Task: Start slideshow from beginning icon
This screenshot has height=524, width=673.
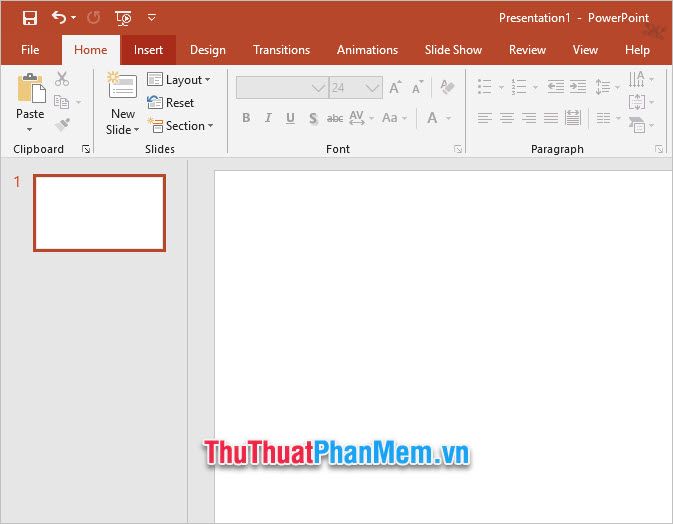Action: [123, 17]
